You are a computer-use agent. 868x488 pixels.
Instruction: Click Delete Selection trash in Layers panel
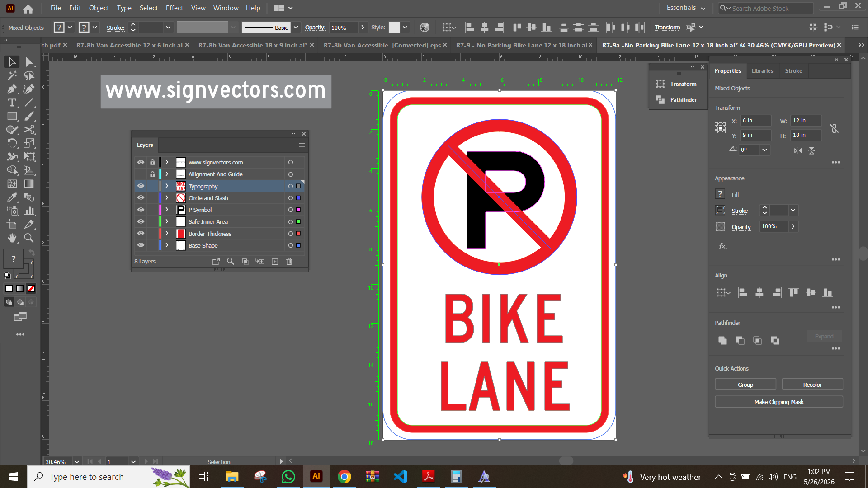coord(289,262)
